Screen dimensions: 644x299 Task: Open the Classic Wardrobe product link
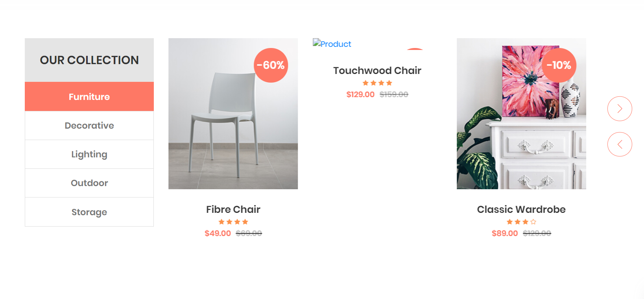click(x=521, y=209)
